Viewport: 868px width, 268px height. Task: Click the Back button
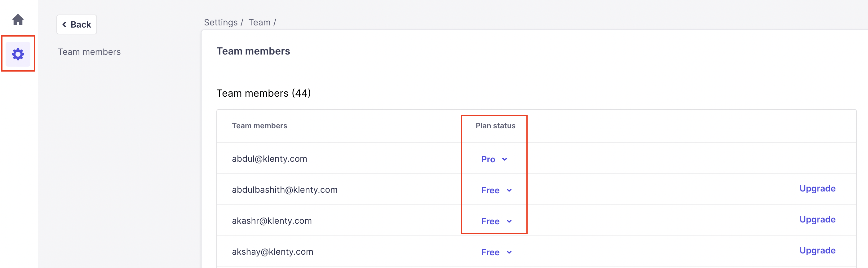point(77,24)
